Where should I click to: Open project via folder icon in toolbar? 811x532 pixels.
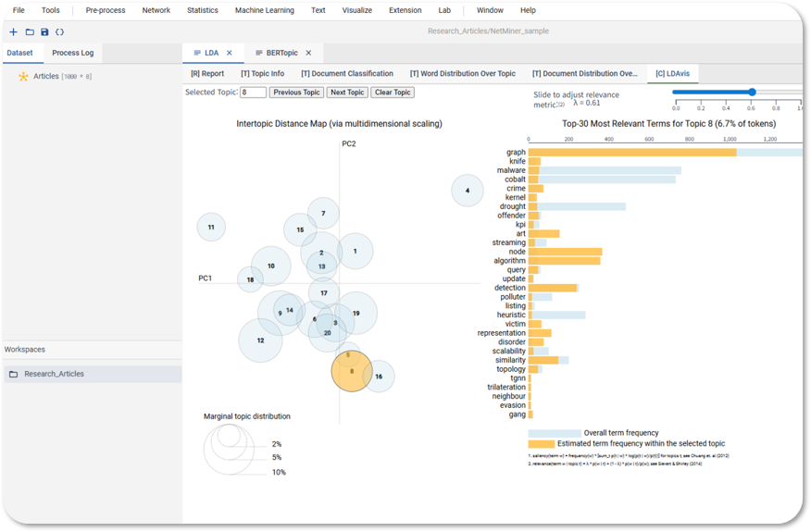pos(30,32)
